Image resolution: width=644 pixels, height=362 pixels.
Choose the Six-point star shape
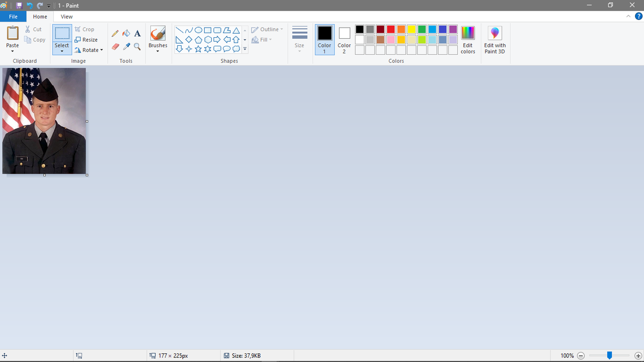coord(208,49)
